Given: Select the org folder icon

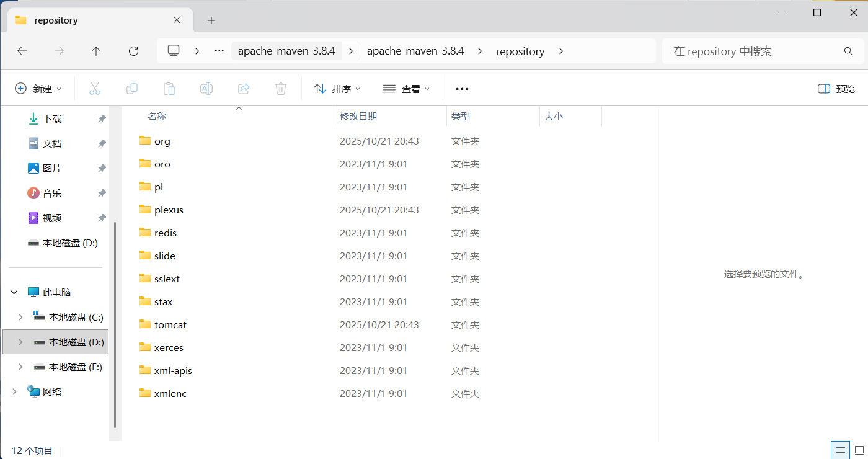Looking at the screenshot, I should [145, 141].
